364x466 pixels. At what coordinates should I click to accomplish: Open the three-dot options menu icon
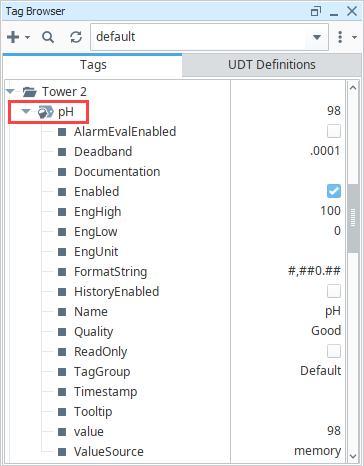[x=340, y=37]
